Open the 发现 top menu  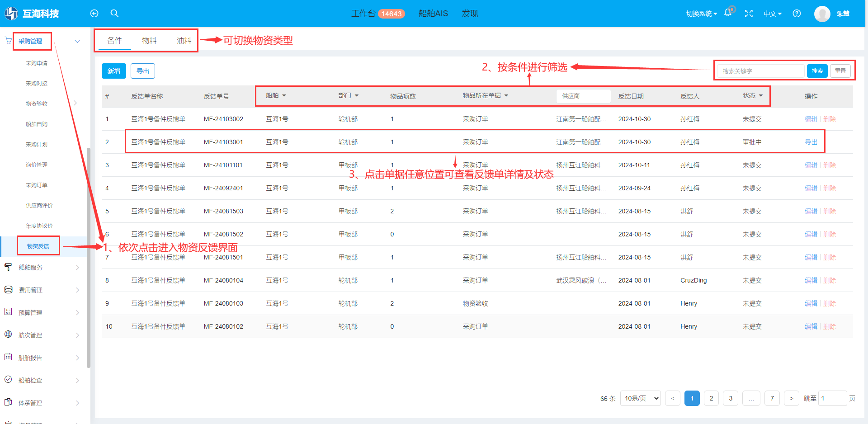pyautogui.click(x=470, y=14)
